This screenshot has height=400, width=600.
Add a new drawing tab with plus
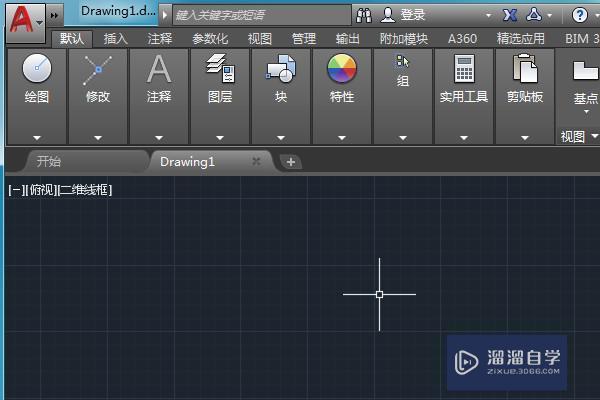[x=290, y=162]
